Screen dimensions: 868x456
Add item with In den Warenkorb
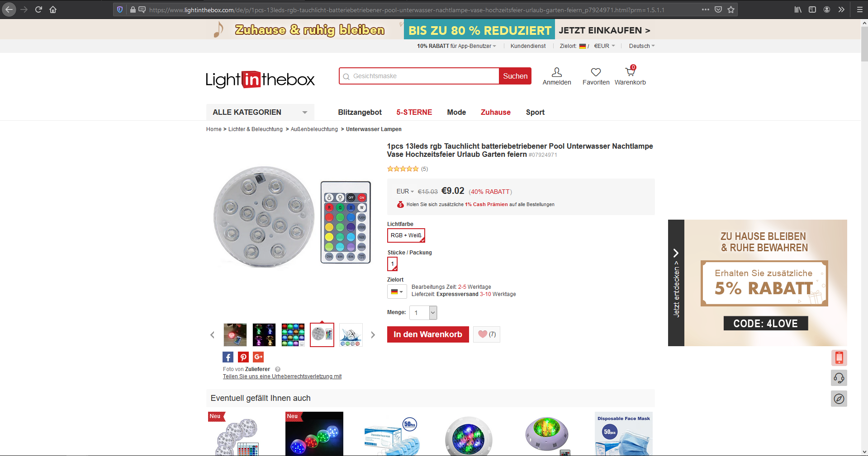[x=428, y=334]
